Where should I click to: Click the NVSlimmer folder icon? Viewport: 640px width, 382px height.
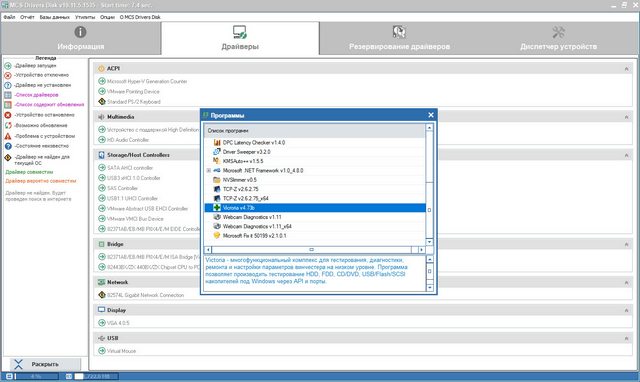[x=217, y=180]
